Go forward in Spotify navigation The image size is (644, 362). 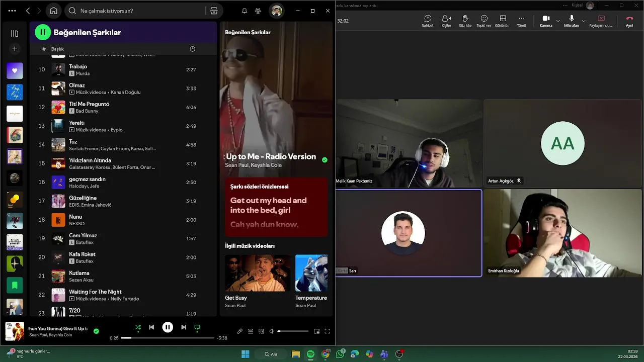point(39,11)
